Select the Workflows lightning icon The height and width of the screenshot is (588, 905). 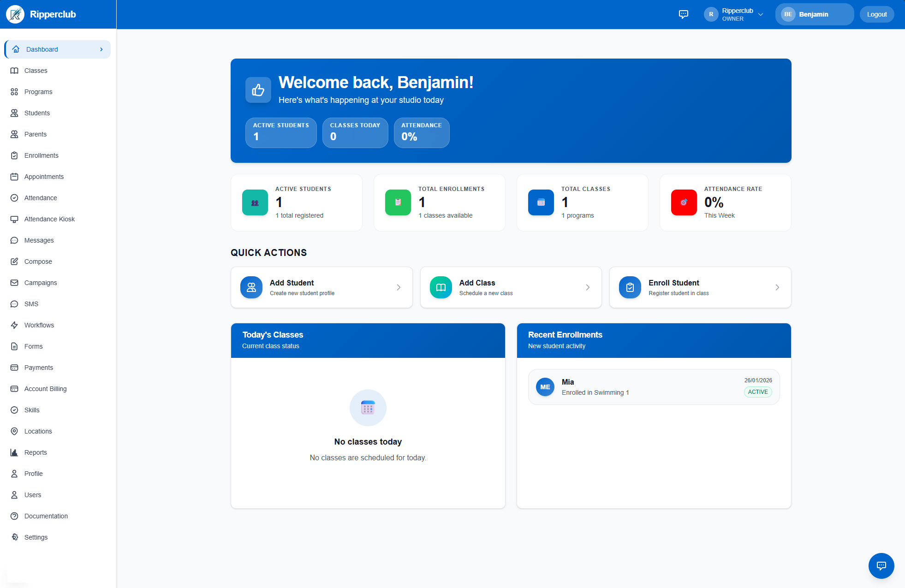pyautogui.click(x=15, y=325)
